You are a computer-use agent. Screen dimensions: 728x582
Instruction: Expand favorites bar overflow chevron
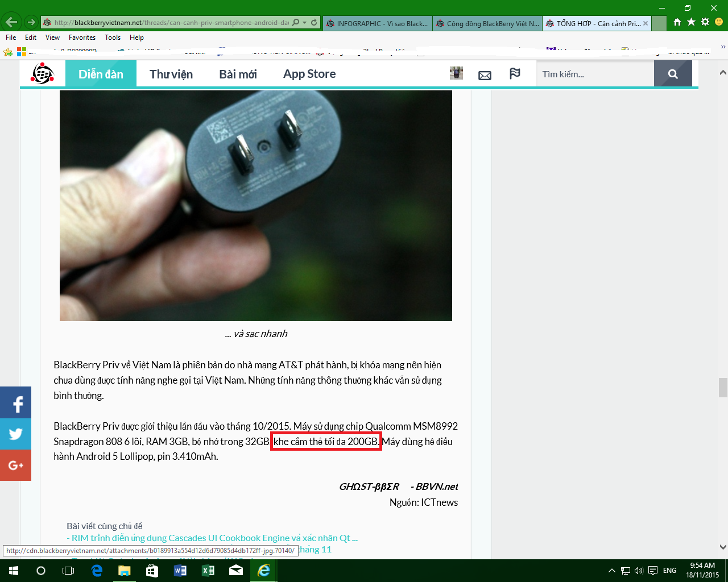click(x=723, y=48)
